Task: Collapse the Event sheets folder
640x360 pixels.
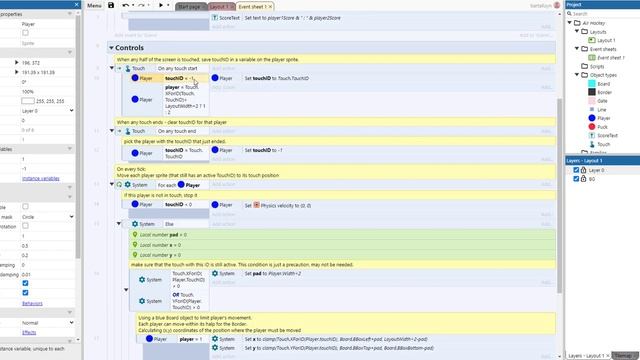Action: [x=577, y=49]
